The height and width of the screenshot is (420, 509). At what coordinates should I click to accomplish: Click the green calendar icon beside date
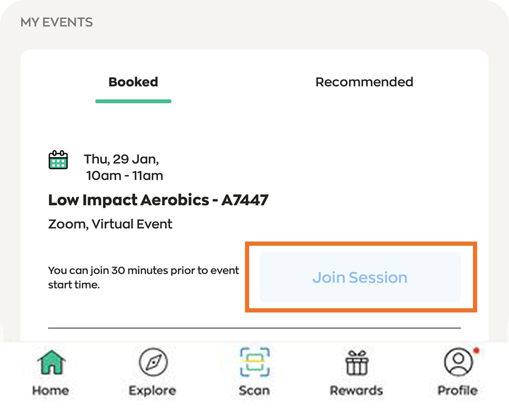point(58,159)
